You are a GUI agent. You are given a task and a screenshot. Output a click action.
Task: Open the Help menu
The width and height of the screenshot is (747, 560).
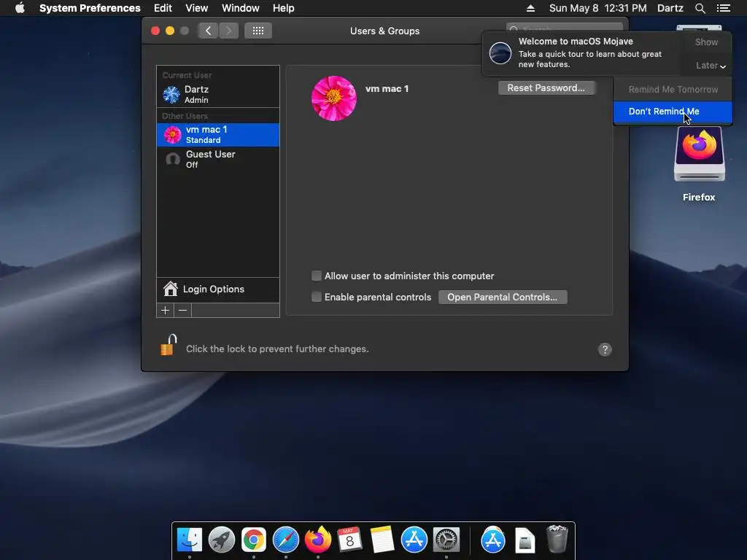[x=284, y=8]
